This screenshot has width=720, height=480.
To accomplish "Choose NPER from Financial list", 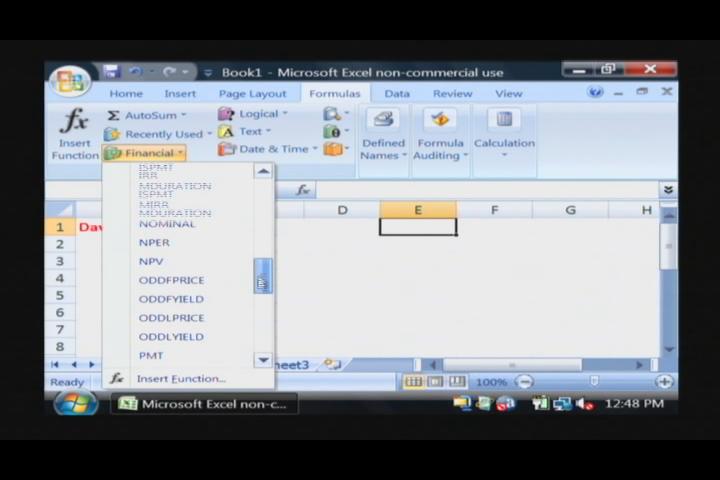I will coord(154,243).
